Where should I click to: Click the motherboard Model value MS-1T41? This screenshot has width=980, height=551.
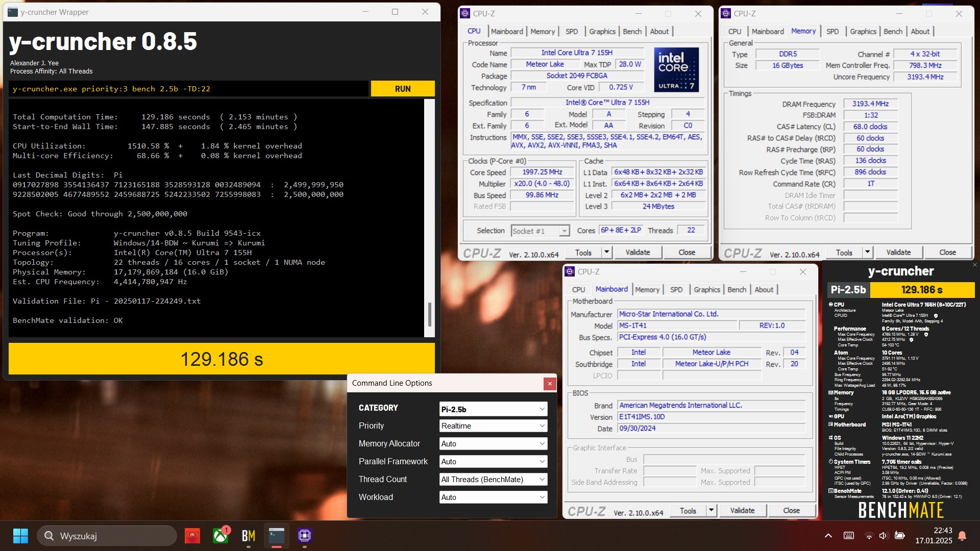(677, 325)
